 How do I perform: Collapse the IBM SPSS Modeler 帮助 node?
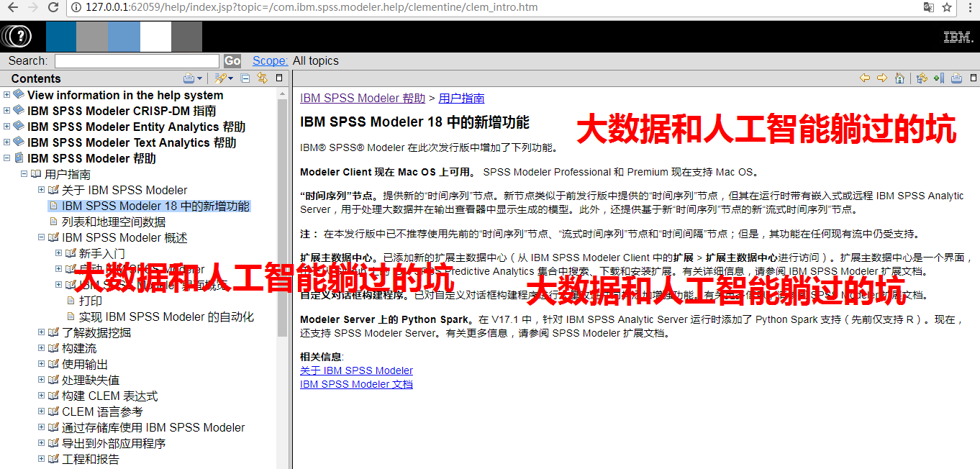coord(7,158)
